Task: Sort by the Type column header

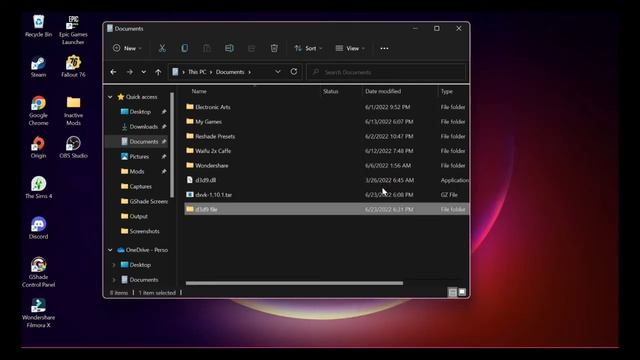Action: click(x=447, y=91)
